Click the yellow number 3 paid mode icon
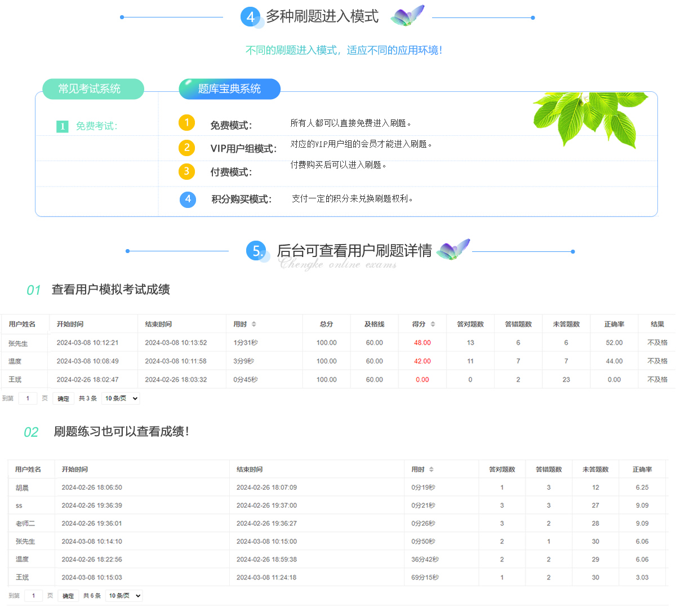The image size is (676, 616). pyautogui.click(x=186, y=171)
